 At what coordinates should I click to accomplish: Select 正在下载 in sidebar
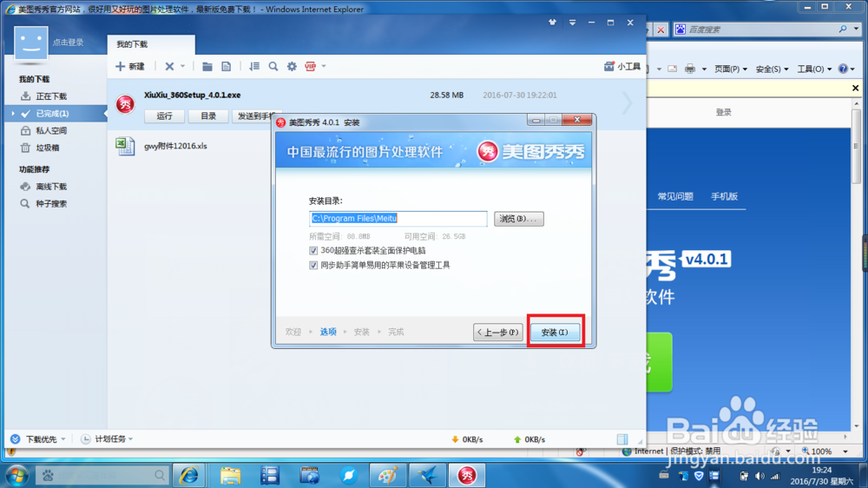click(51, 96)
